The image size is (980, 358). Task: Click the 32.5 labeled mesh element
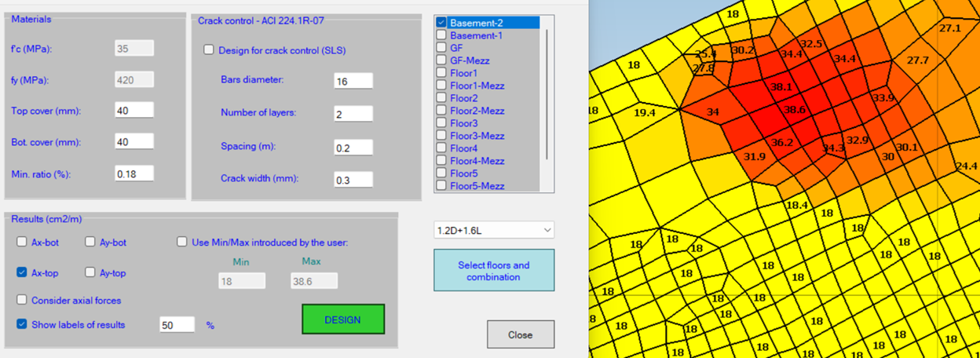(810, 44)
